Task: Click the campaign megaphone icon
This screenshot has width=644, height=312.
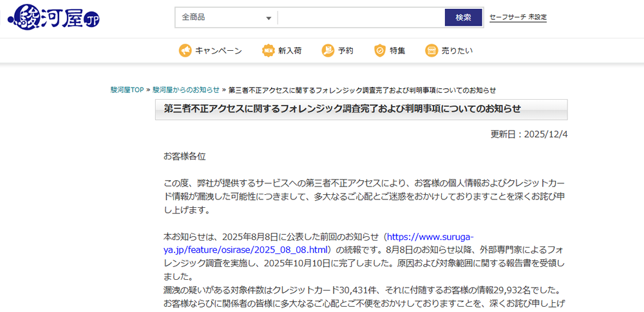Action: [x=185, y=50]
